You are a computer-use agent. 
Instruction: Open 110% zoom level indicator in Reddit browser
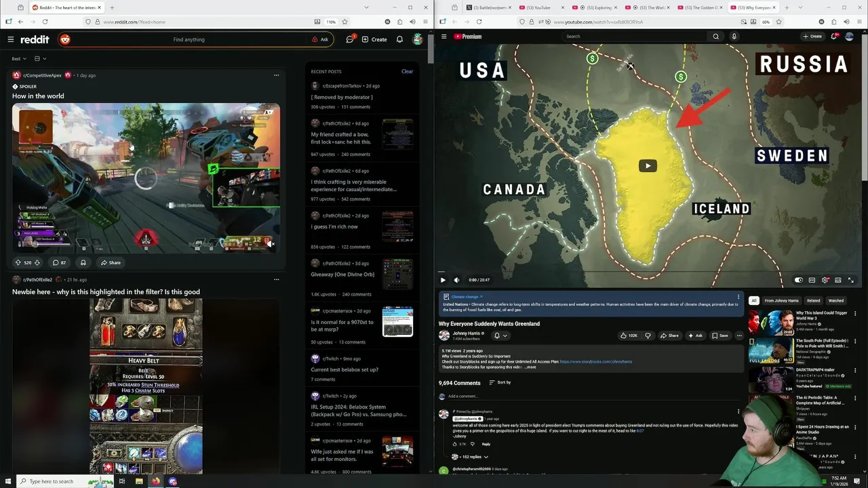331,22
